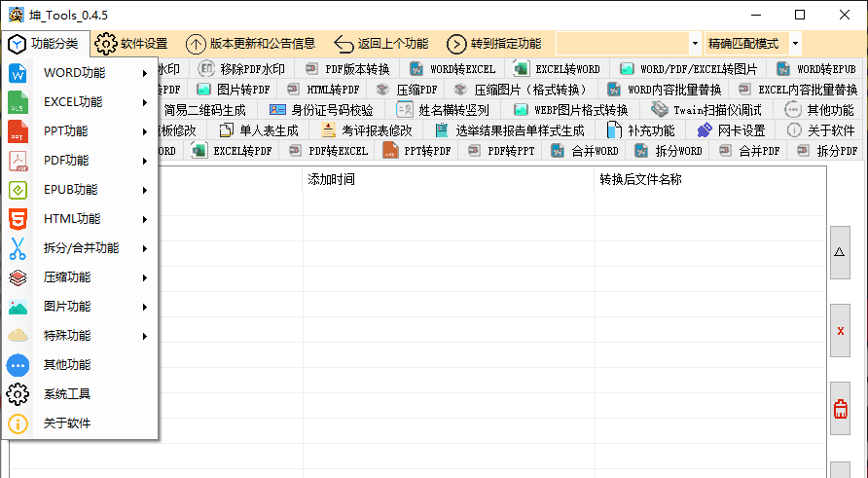Select the PPT转PDF tool
Image resolution: width=868 pixels, height=478 pixels.
click(x=416, y=151)
